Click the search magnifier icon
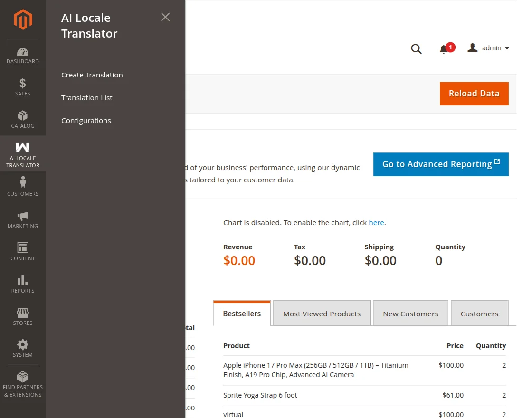532x418 pixels. (416, 49)
